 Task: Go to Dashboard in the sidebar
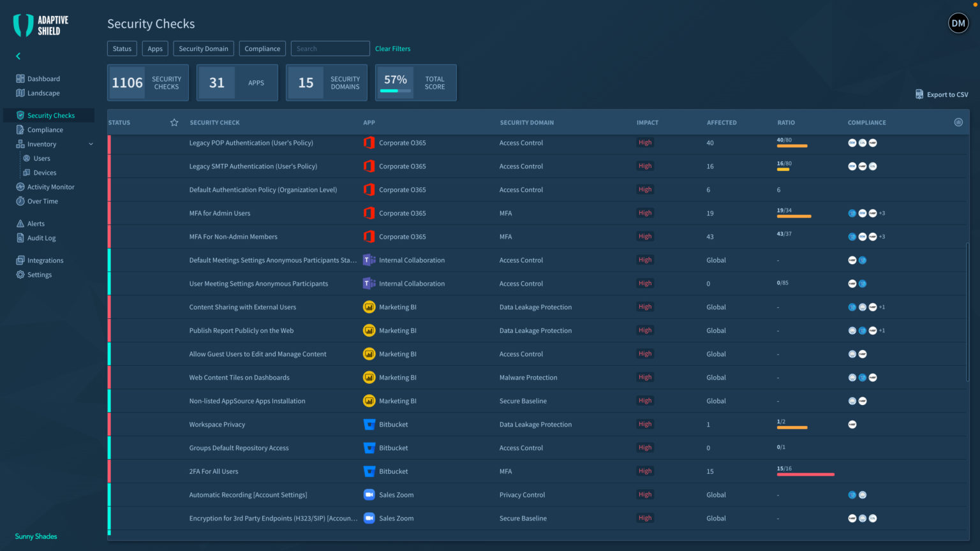43,78
